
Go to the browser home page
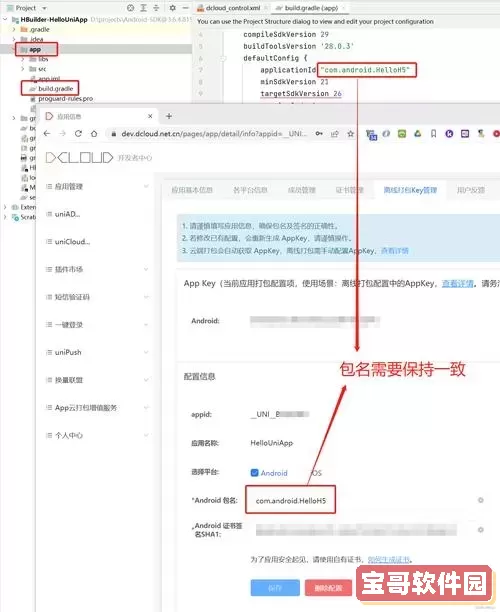[94, 133]
